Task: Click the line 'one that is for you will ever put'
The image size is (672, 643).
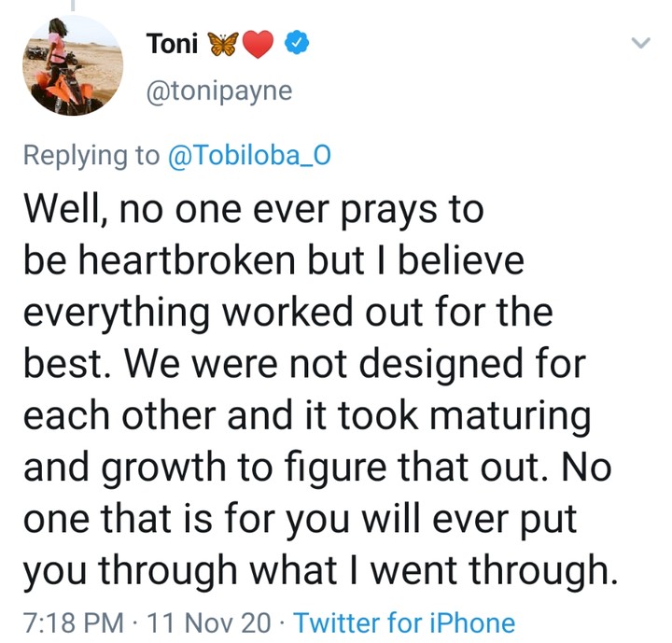Action: coord(301,519)
